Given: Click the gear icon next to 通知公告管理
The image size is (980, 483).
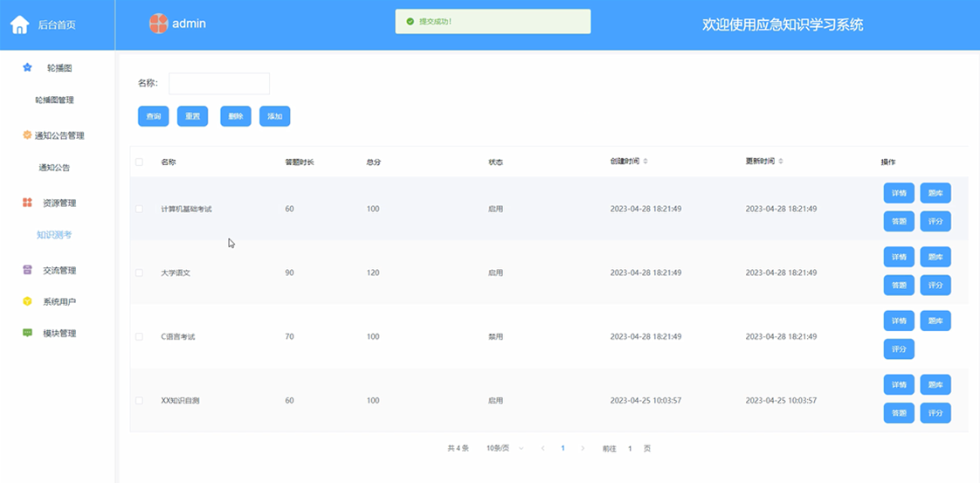Looking at the screenshot, I should tap(27, 135).
